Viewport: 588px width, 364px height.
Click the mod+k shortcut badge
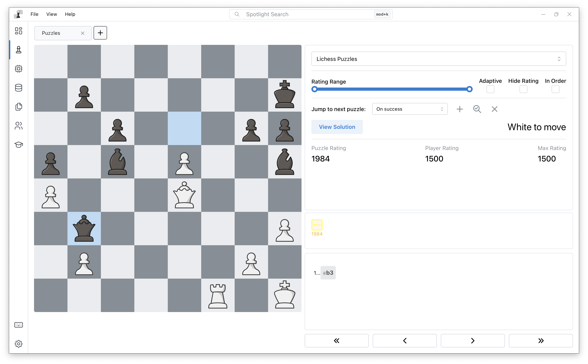382,14
